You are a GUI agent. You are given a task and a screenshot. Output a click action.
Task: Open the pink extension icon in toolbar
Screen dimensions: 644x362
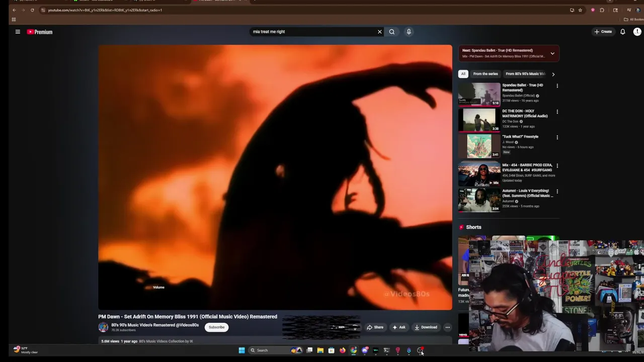click(x=593, y=10)
